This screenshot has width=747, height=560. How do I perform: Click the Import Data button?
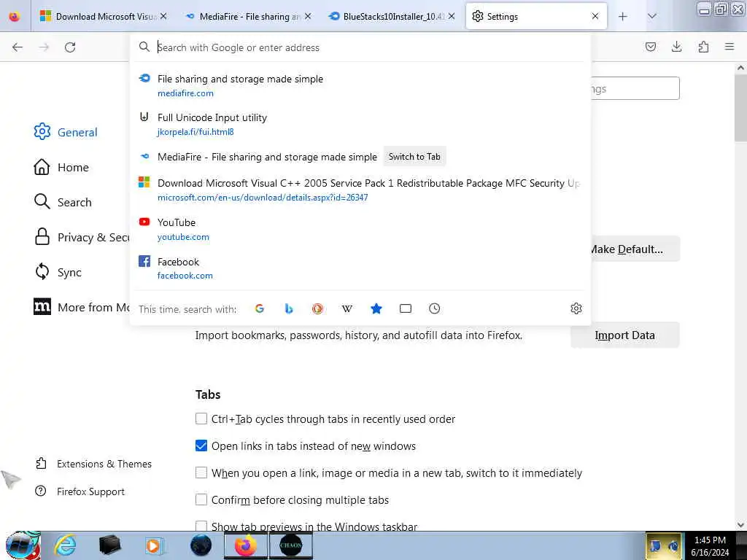624,335
